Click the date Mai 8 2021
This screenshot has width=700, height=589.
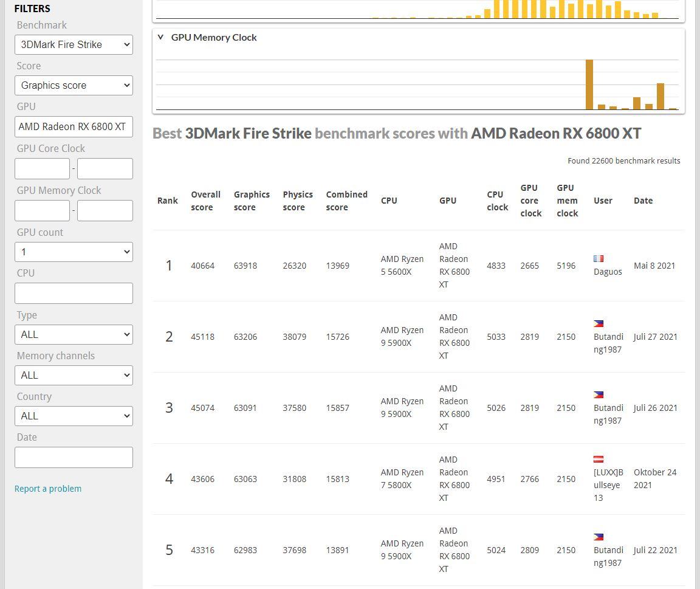coord(654,266)
